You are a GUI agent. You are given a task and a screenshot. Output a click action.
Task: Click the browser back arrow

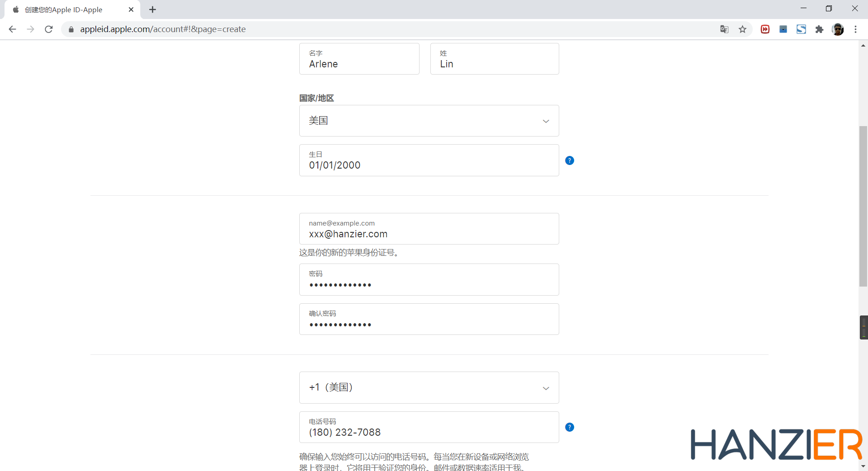point(12,29)
